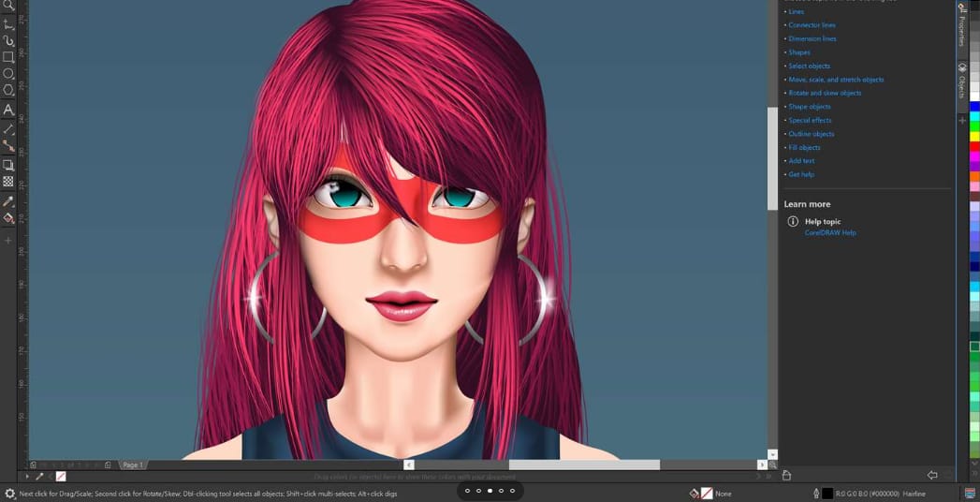Open the Special effects help link
The image size is (980, 502).
810,120
